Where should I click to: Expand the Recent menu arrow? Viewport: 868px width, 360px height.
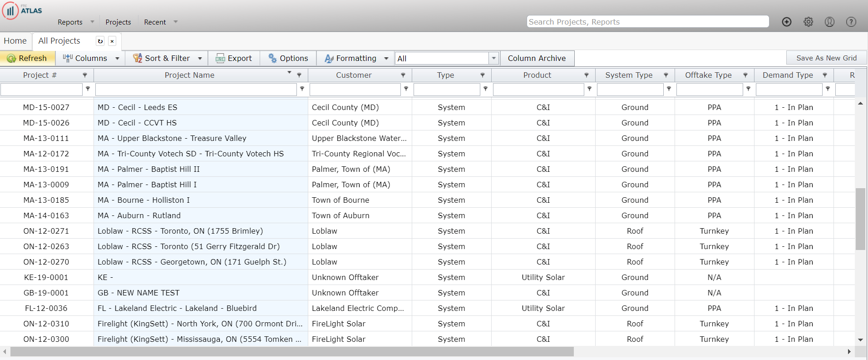coord(176,22)
